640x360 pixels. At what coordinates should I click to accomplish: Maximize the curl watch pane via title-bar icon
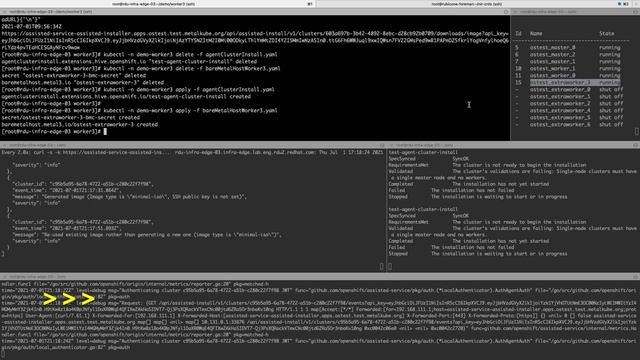click(x=382, y=145)
